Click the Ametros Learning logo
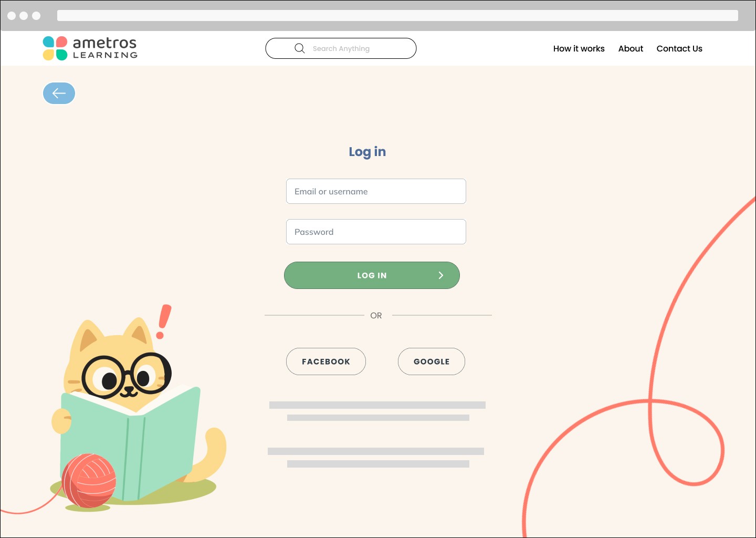The width and height of the screenshot is (756, 538). pyautogui.click(x=90, y=48)
